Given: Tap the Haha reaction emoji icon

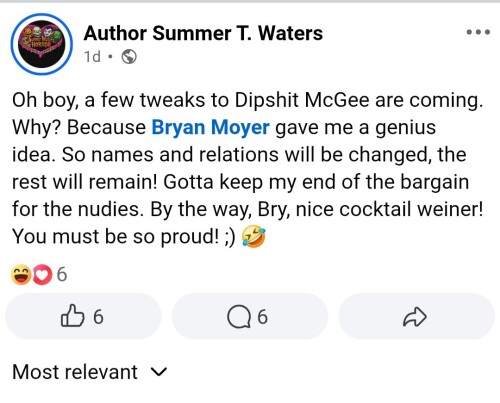Looking at the screenshot, I should pyautogui.click(x=21, y=275).
